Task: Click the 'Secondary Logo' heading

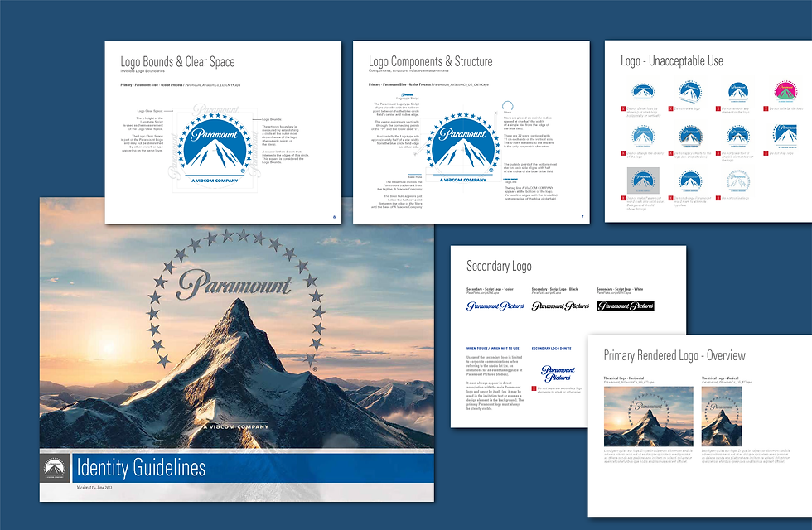Action: [499, 266]
